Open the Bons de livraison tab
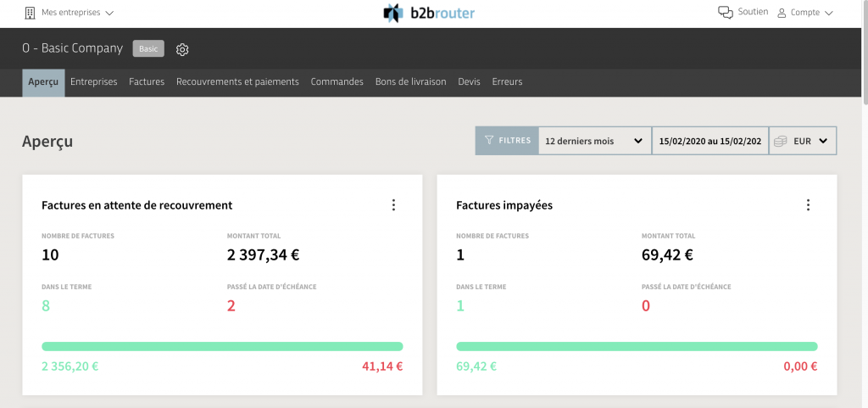The height and width of the screenshot is (408, 868). click(x=411, y=82)
